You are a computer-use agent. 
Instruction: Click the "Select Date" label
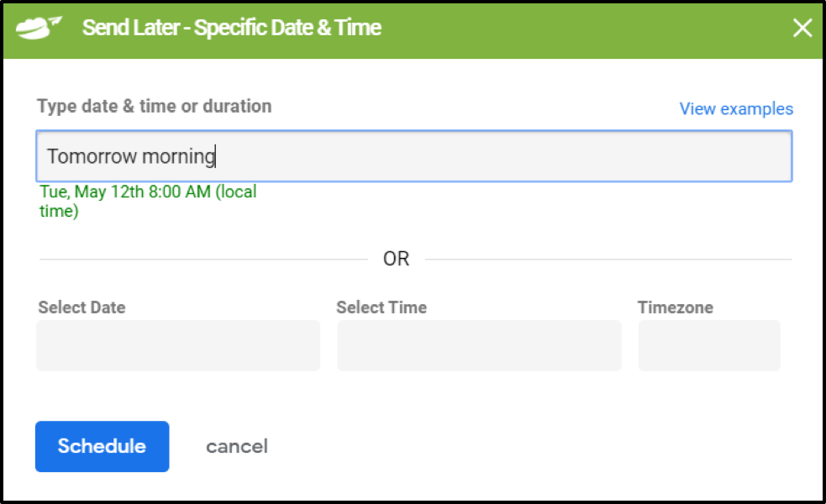(82, 307)
